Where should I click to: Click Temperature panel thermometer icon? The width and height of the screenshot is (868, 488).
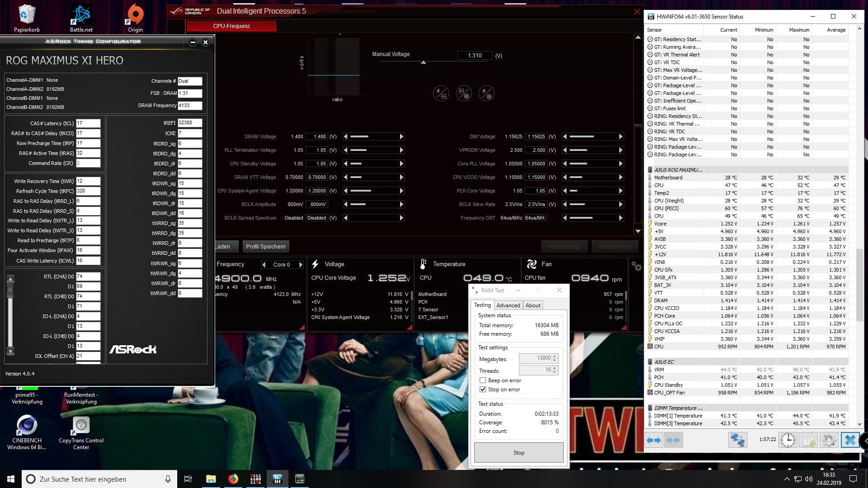(x=423, y=264)
